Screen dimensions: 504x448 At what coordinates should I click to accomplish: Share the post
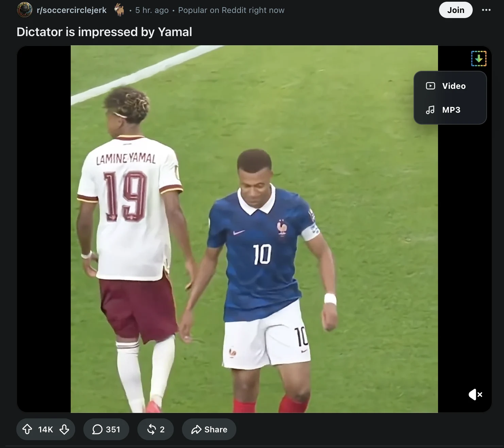pyautogui.click(x=209, y=429)
